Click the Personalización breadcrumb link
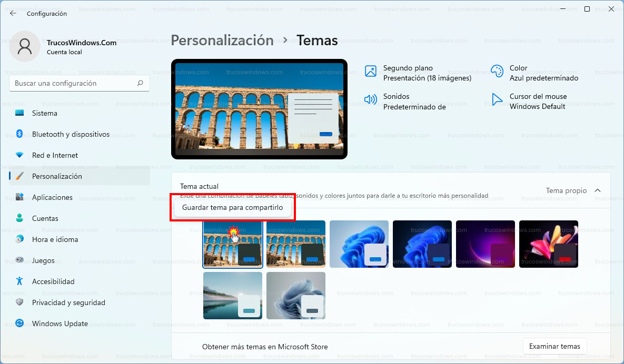 click(222, 41)
